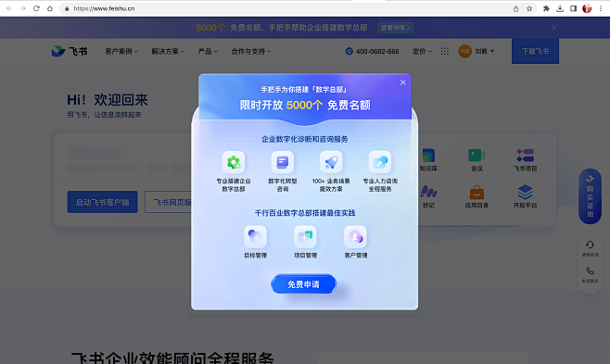Click the 电话联系 phone icon on sidebar
Viewport: 610px width, 364px height.
[x=590, y=270]
